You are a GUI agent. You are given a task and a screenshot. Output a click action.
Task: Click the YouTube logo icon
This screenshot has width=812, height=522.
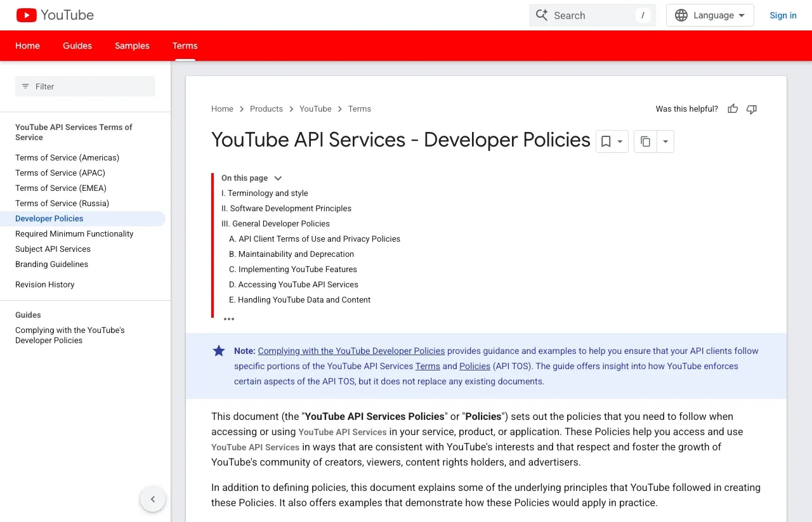click(x=27, y=15)
